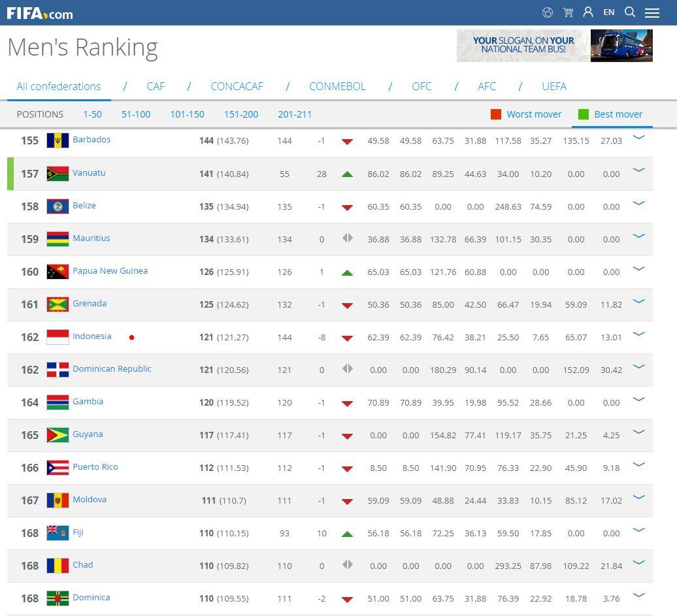Click the team bus advertisement banner
The height and width of the screenshot is (616, 677).
point(554,46)
